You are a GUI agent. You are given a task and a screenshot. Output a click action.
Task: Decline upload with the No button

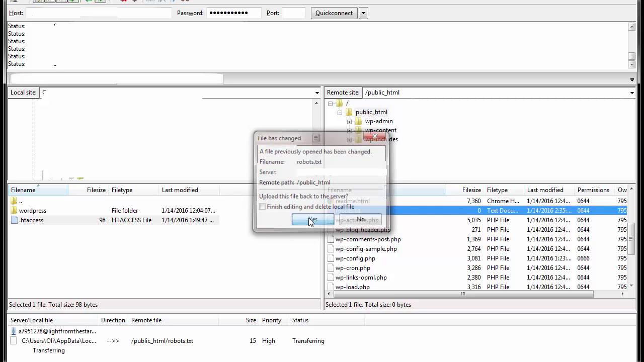tap(360, 220)
